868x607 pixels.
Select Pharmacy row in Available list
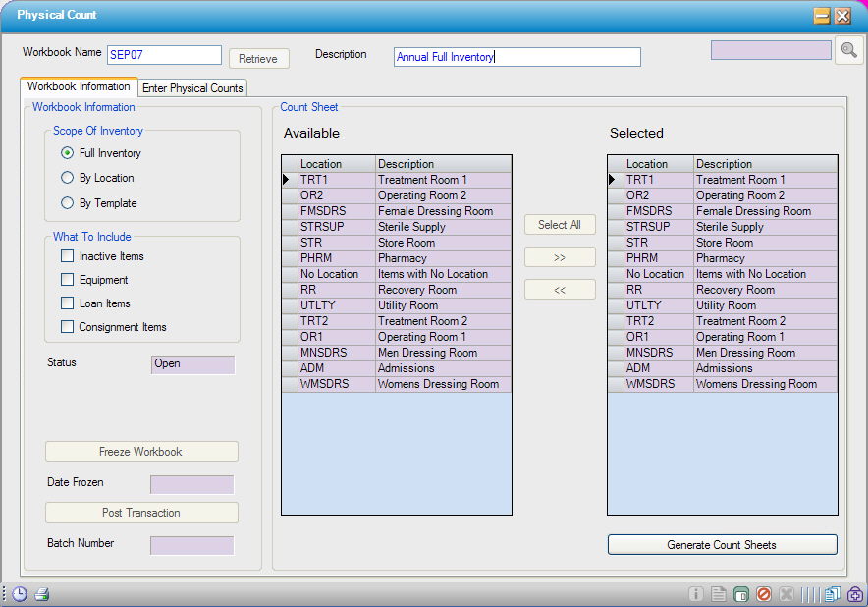(x=403, y=258)
